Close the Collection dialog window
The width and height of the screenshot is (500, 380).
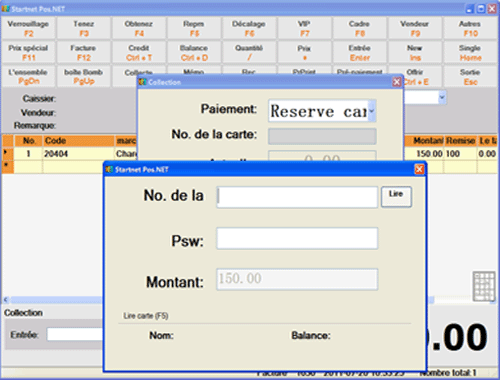tap(396, 82)
